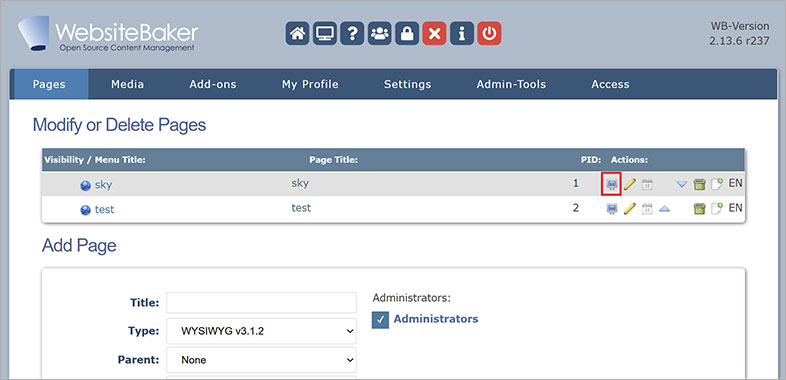View the sky page via monitor icon
Image resolution: width=786 pixels, height=380 pixels.
point(612,184)
